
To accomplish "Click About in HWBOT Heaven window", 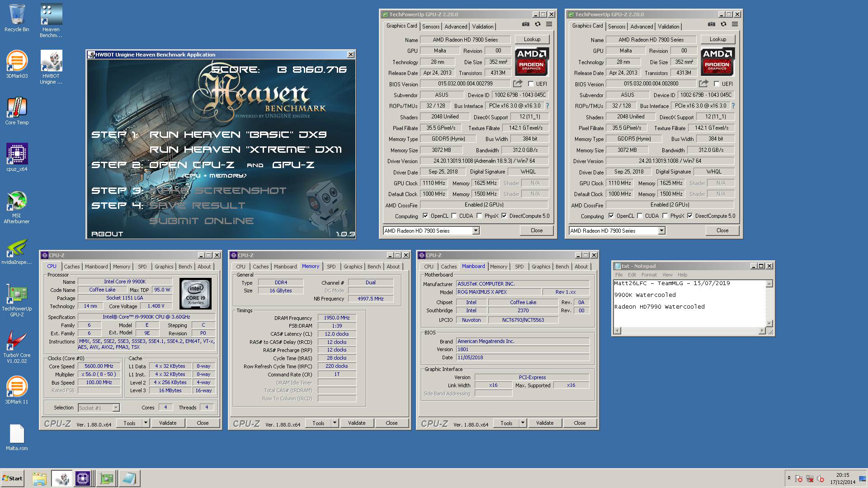I will pyautogui.click(x=107, y=234).
